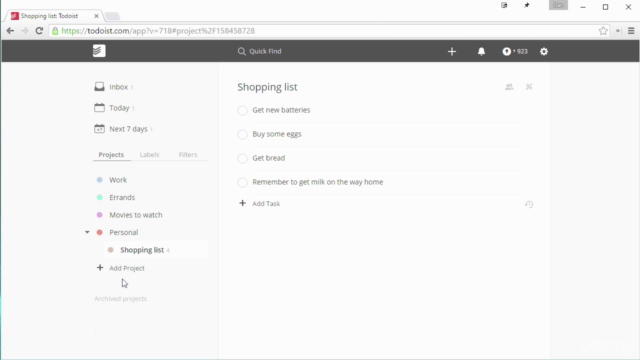
Task: Select the Errands project
Action: click(122, 198)
